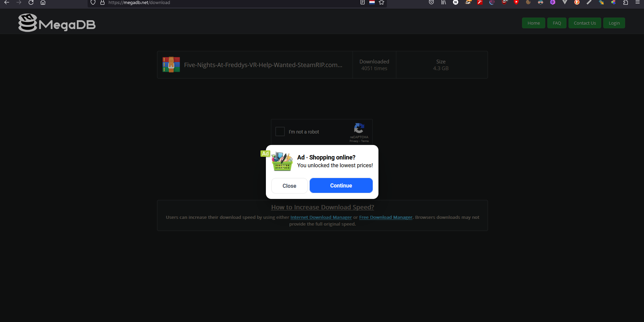644x322 pixels.
Task: Open the Firefox Library toolbar icon
Action: tap(443, 3)
